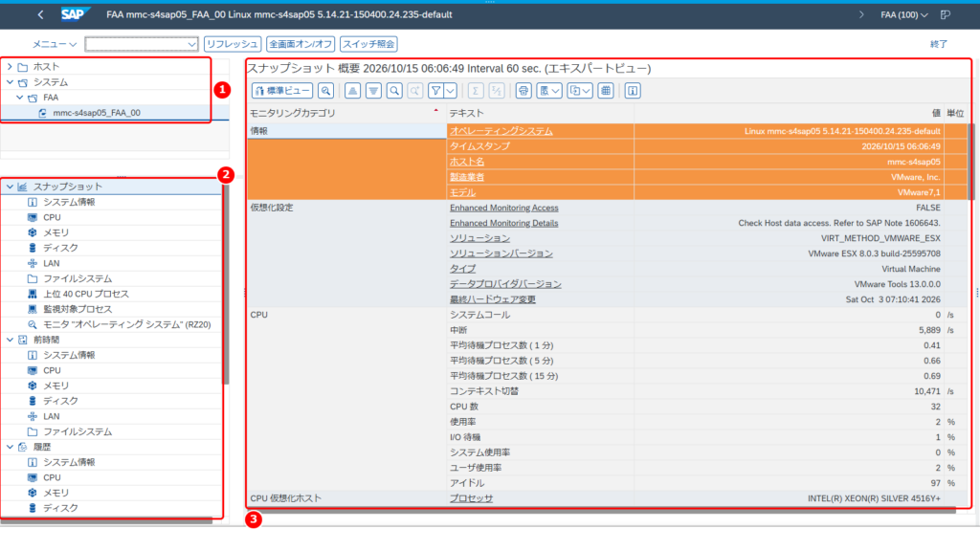Open the filter options dropdown arrow
980x551 pixels.
pyautogui.click(x=450, y=91)
